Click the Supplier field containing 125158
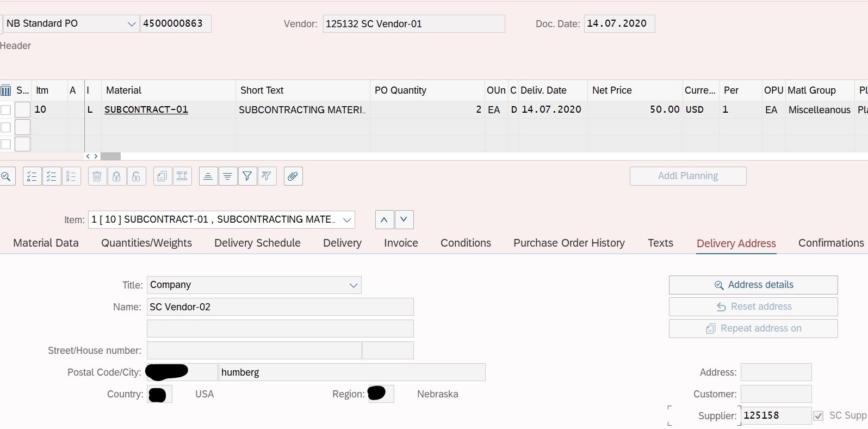Image resolution: width=868 pixels, height=429 pixels. [x=776, y=415]
